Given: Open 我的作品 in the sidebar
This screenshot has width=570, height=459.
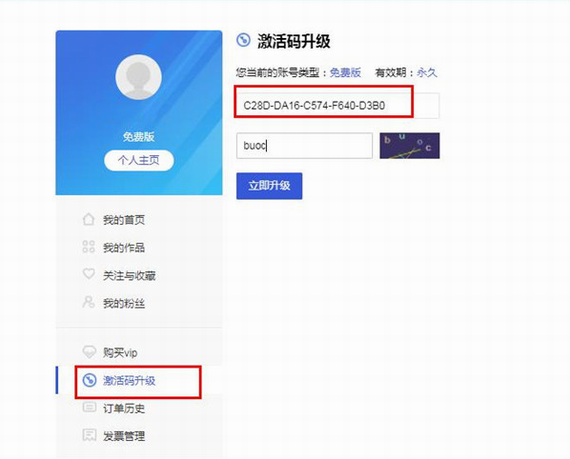Looking at the screenshot, I should pos(124,247).
